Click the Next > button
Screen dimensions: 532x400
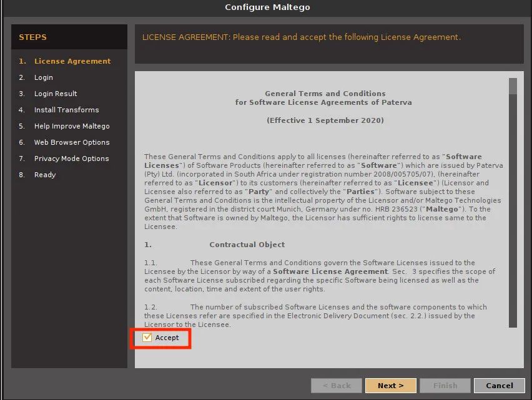point(390,386)
